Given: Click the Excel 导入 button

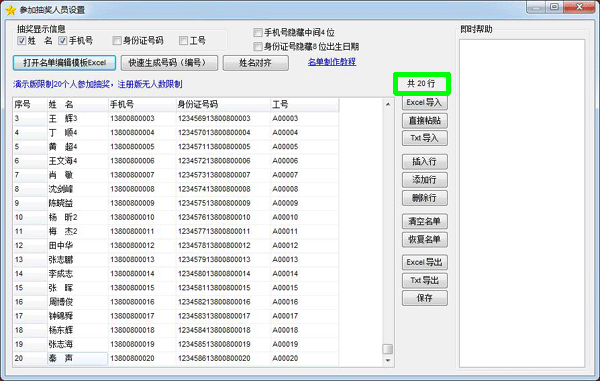Looking at the screenshot, I should [424, 103].
